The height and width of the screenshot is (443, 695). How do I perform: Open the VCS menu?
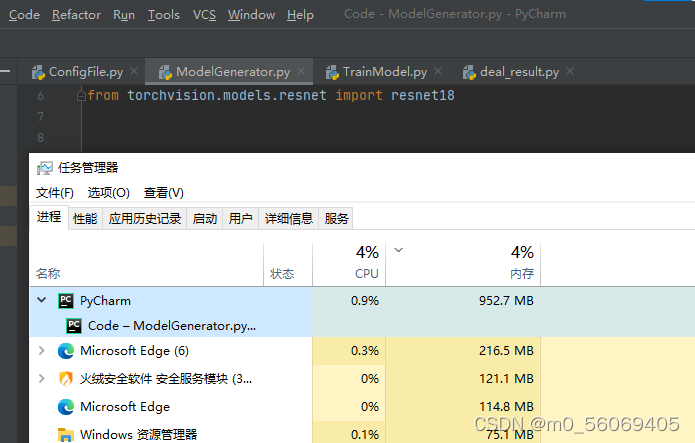204,15
